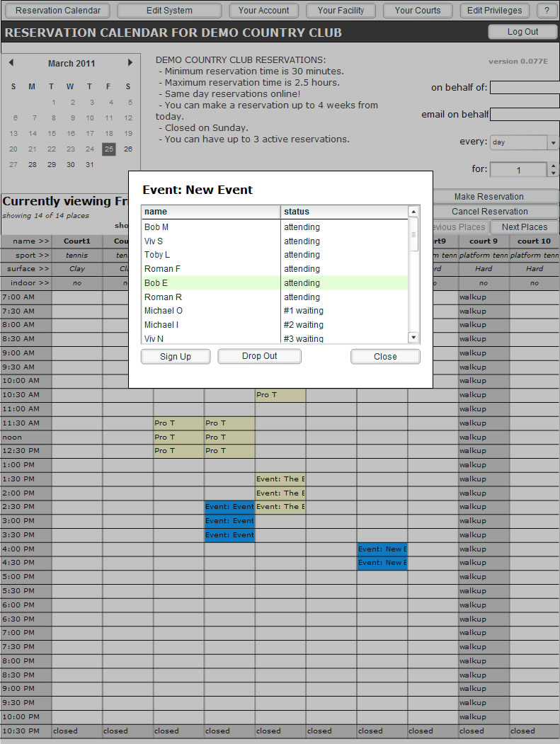
Task: Click the Drop Out button
Action: click(259, 356)
